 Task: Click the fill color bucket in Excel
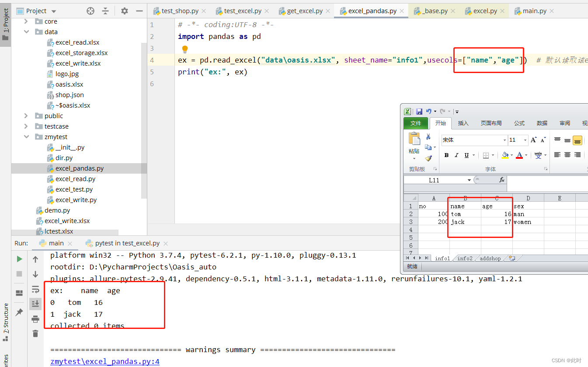505,155
